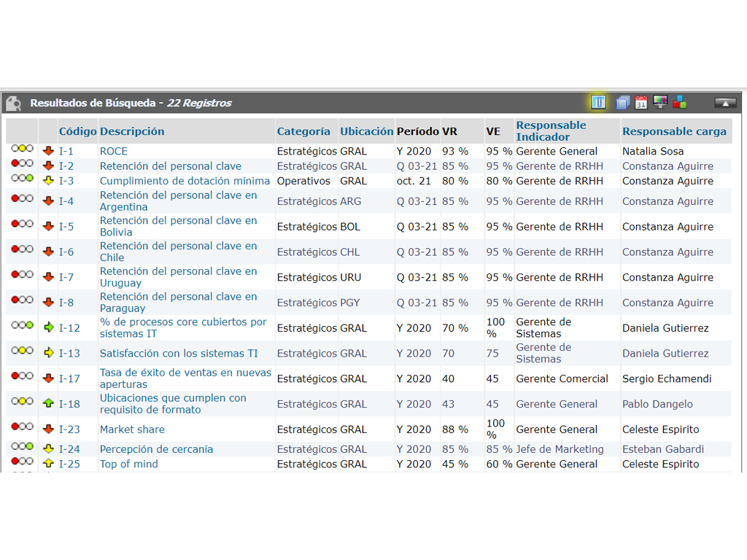Click the colored cubes icon
The image size is (747, 560).
pyautogui.click(x=680, y=102)
